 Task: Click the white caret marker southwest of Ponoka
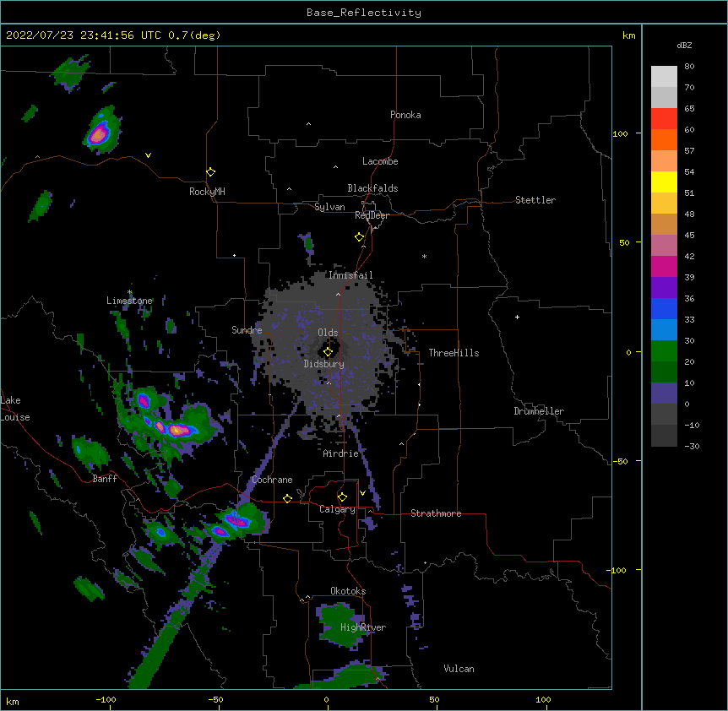(308, 124)
